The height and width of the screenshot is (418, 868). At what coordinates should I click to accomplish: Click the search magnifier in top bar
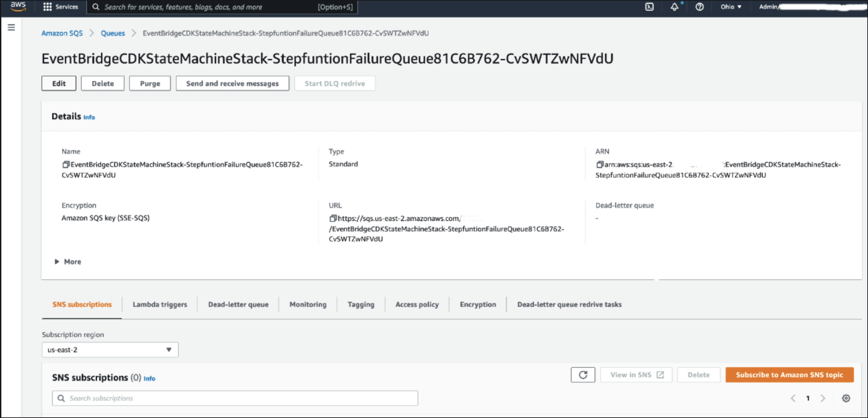96,7
